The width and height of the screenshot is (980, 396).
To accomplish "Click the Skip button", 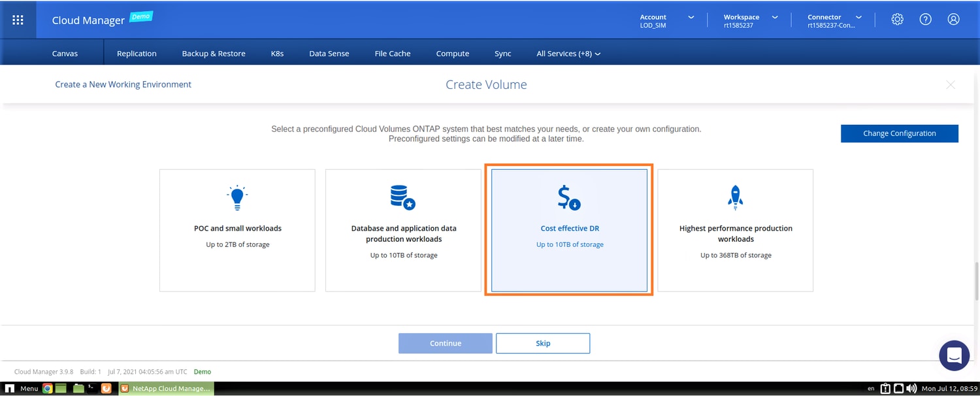I will tap(542, 343).
